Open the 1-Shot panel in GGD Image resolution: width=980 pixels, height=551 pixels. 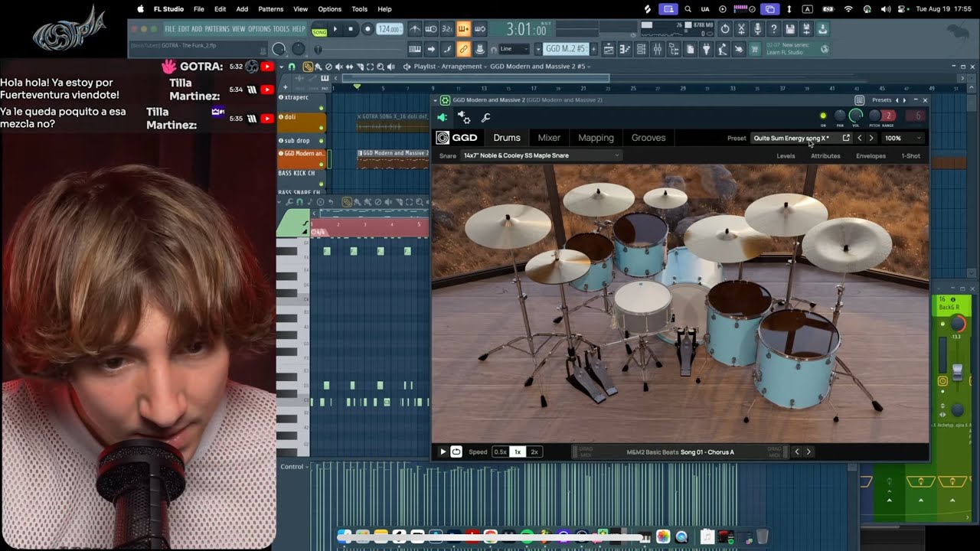910,155
